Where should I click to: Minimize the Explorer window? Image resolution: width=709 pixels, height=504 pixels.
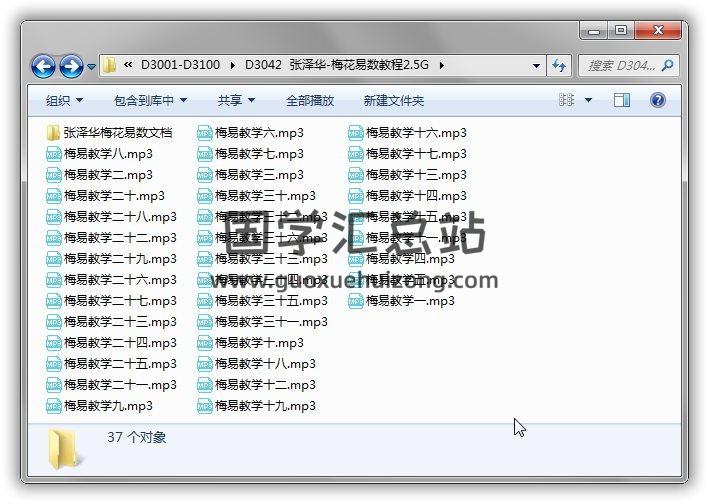coord(594,31)
